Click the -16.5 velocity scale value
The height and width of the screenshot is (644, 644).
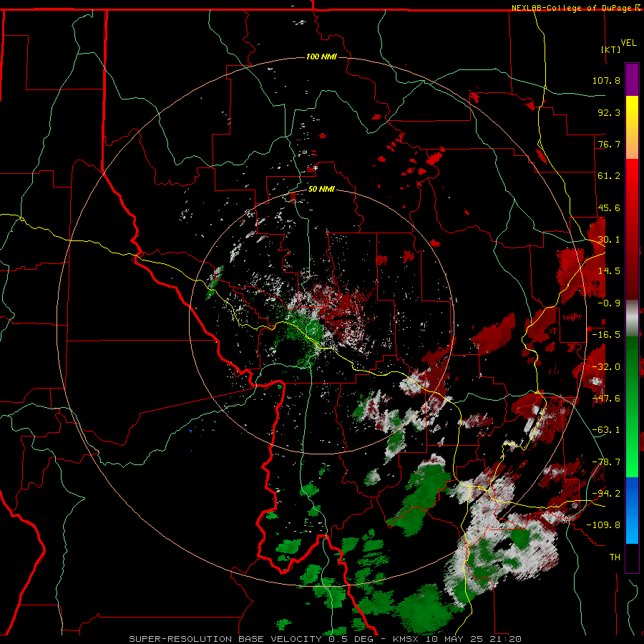point(606,335)
